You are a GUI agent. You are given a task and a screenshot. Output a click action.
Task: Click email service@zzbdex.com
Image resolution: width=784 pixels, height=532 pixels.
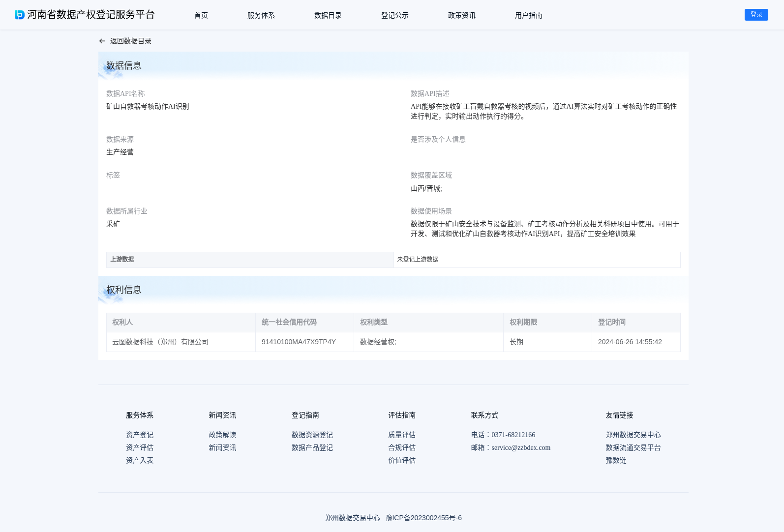pyautogui.click(x=521, y=447)
